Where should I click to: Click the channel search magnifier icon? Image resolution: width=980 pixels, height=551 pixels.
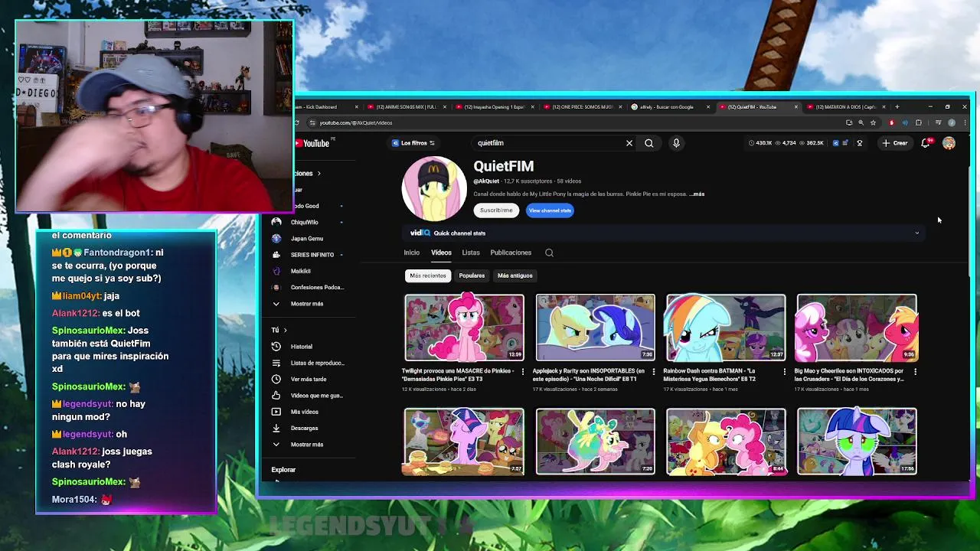click(x=549, y=253)
